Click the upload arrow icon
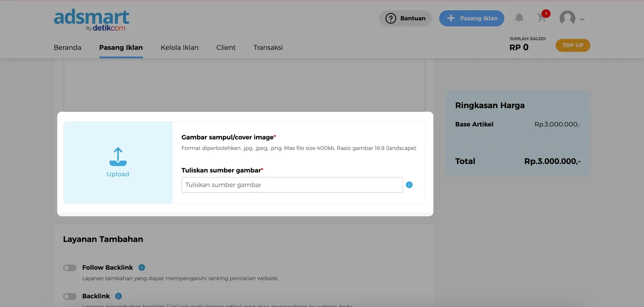Viewport: 644px width, 307px height. coord(118,157)
